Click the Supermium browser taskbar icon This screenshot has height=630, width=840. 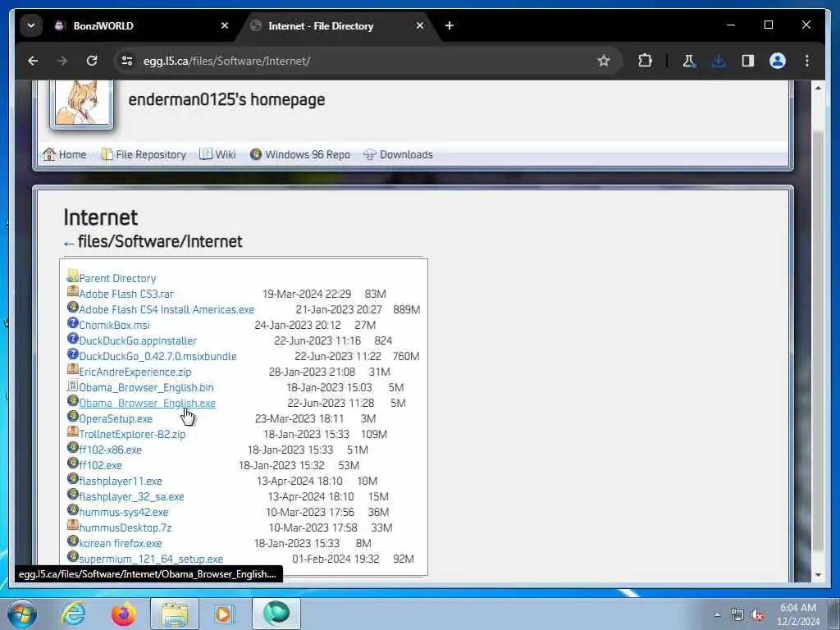(276, 614)
